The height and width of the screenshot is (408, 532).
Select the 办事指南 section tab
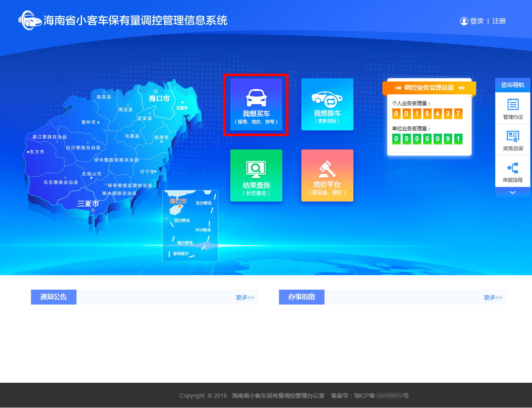coord(302,297)
